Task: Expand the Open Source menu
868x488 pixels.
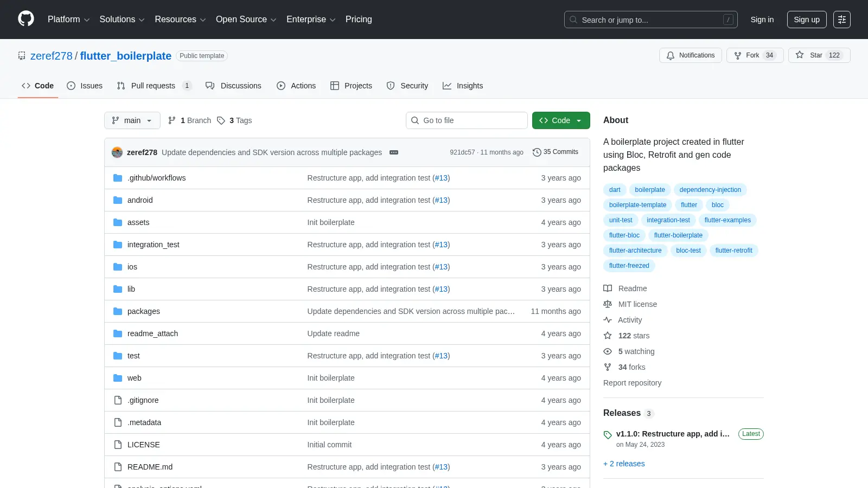Action: point(246,20)
